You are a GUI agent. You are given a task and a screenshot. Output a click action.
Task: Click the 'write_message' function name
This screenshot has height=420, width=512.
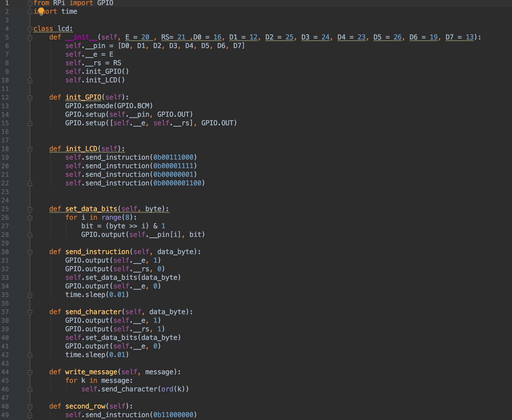(x=91, y=372)
